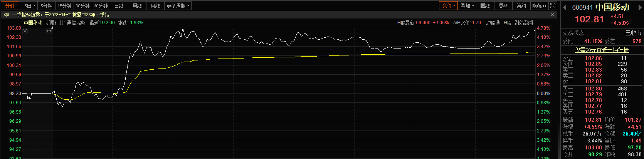Select the 卖四 ask price 102.85
Viewport: 644px width, 159px height.
pyautogui.click(x=594, y=64)
